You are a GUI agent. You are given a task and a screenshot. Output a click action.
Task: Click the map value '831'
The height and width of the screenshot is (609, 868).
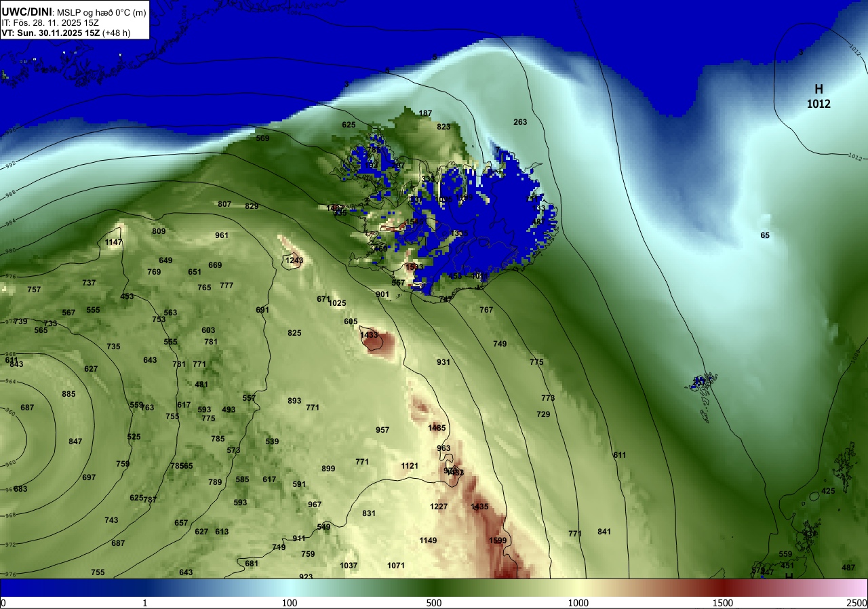(369, 513)
